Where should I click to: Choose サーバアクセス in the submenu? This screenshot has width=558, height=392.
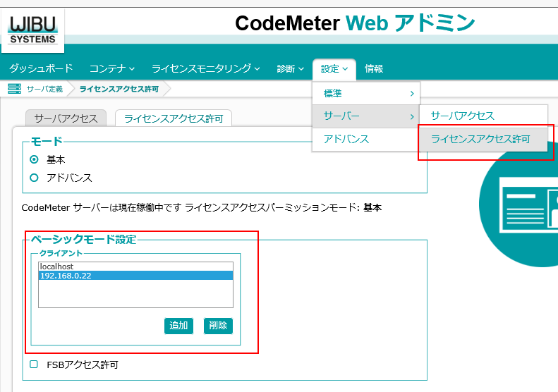pos(483,116)
